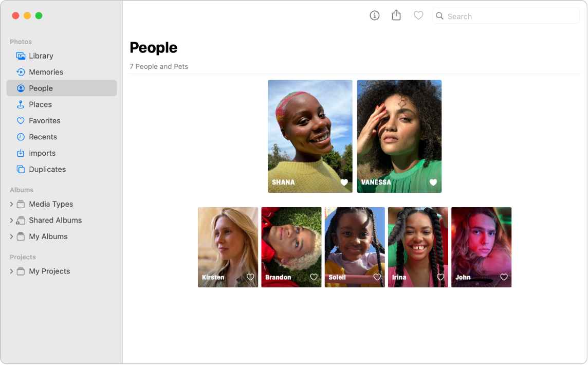Select Places in the sidebar
The height and width of the screenshot is (365, 588).
coord(40,104)
